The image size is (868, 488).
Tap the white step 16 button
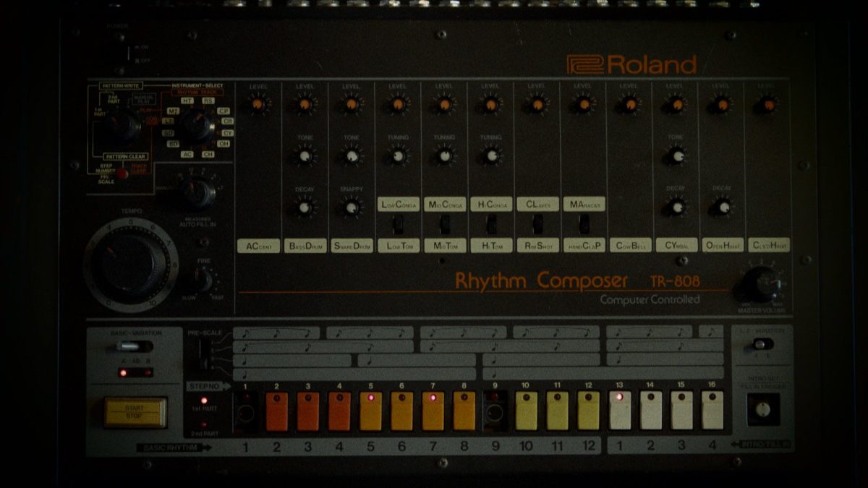pyautogui.click(x=712, y=410)
